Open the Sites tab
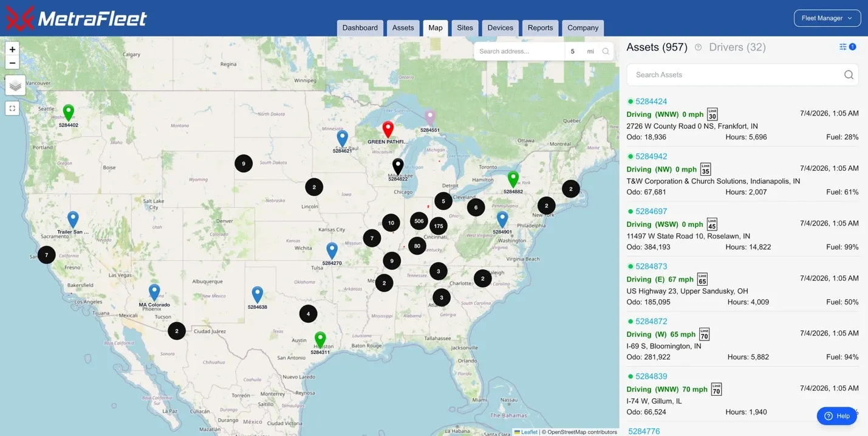This screenshot has height=436, width=868. 465,28
